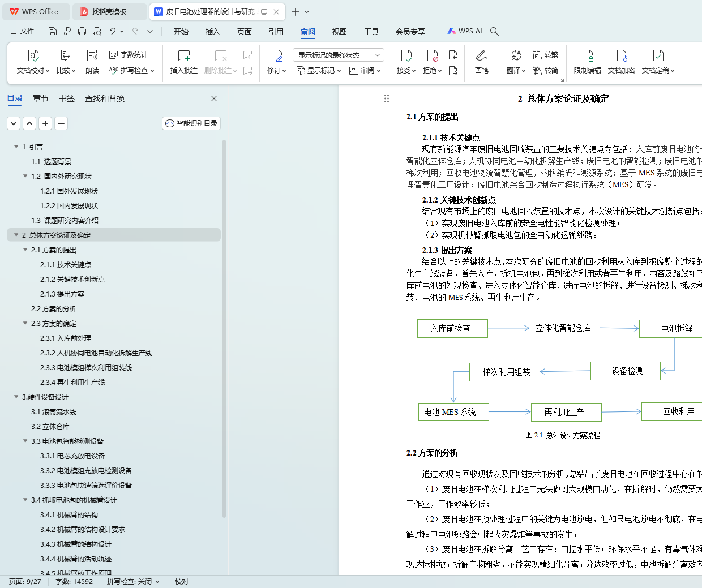This screenshot has height=588, width=702.
Task: Convert text with 转简 button
Action: click(546, 71)
